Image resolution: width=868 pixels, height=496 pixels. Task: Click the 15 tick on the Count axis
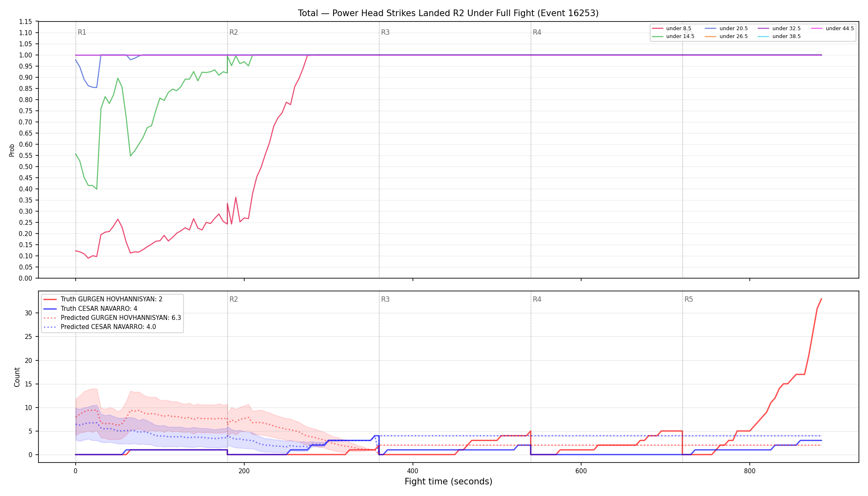[x=28, y=384]
